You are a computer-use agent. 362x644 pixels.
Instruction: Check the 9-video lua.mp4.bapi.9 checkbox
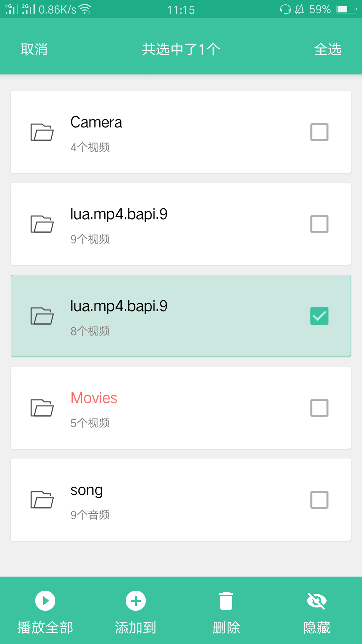pyautogui.click(x=319, y=224)
